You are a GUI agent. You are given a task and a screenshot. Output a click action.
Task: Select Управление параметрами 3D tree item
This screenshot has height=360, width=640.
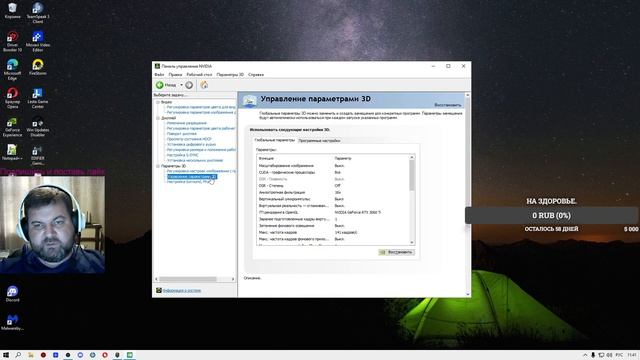(x=192, y=177)
